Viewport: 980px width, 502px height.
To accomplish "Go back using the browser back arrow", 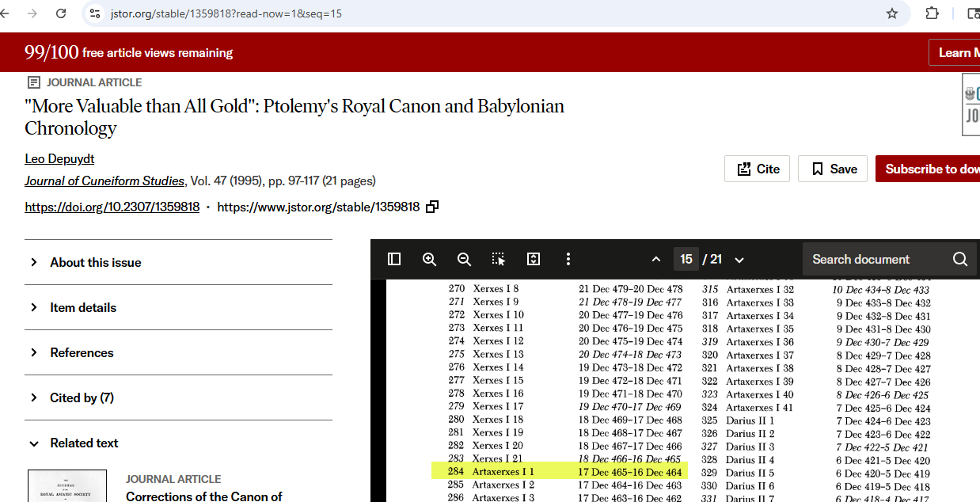I will [4, 13].
